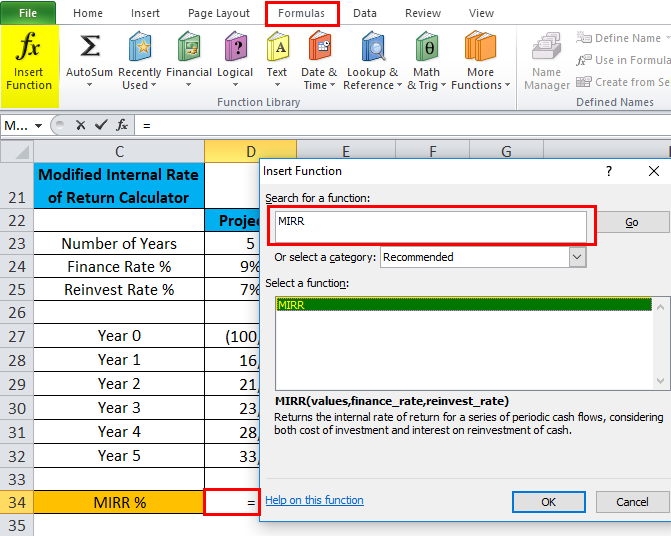Click Cancel in Insert Function dialog
Screen dimensions: 671x536
632,502
